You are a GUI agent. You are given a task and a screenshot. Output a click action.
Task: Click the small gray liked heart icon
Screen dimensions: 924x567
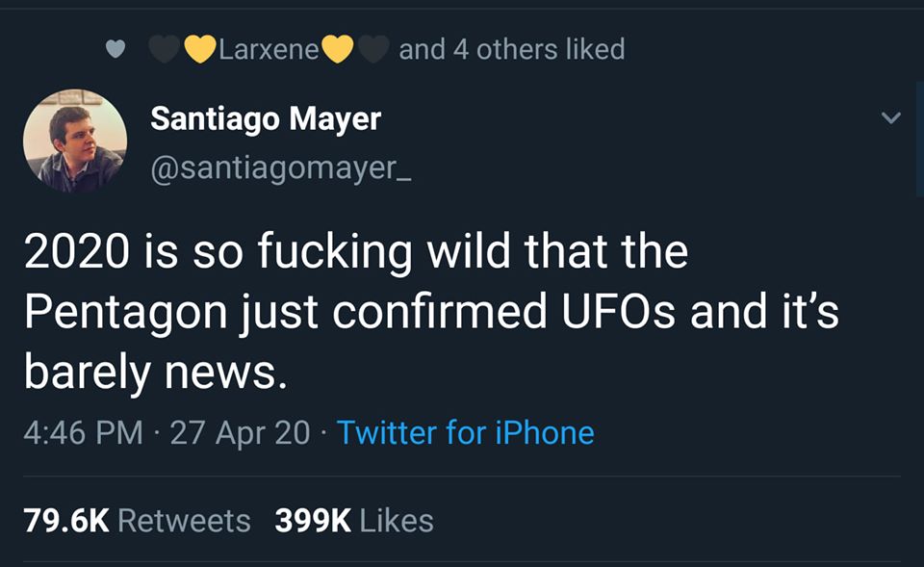tap(115, 49)
